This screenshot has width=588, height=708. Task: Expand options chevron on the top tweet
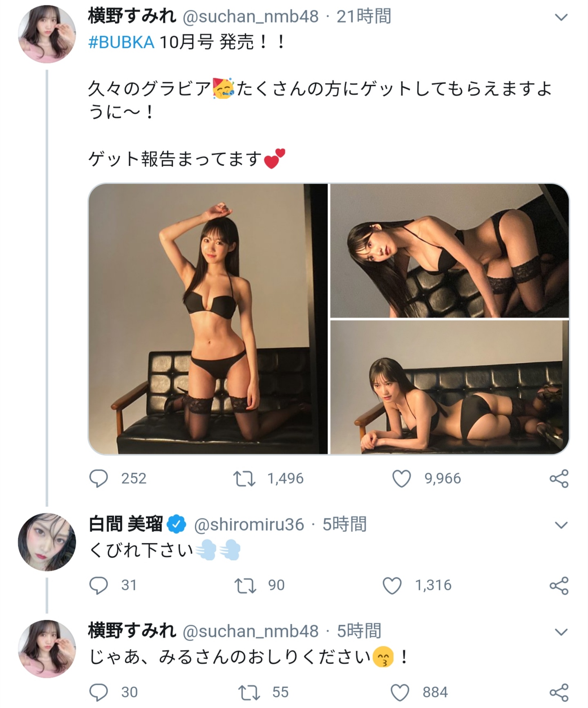(x=562, y=17)
